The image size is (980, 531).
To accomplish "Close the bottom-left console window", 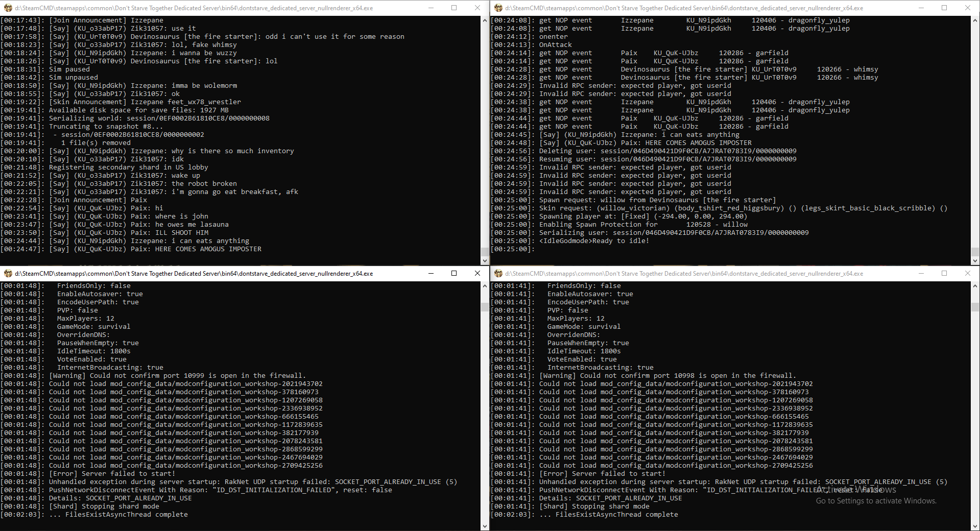I will click(x=477, y=274).
